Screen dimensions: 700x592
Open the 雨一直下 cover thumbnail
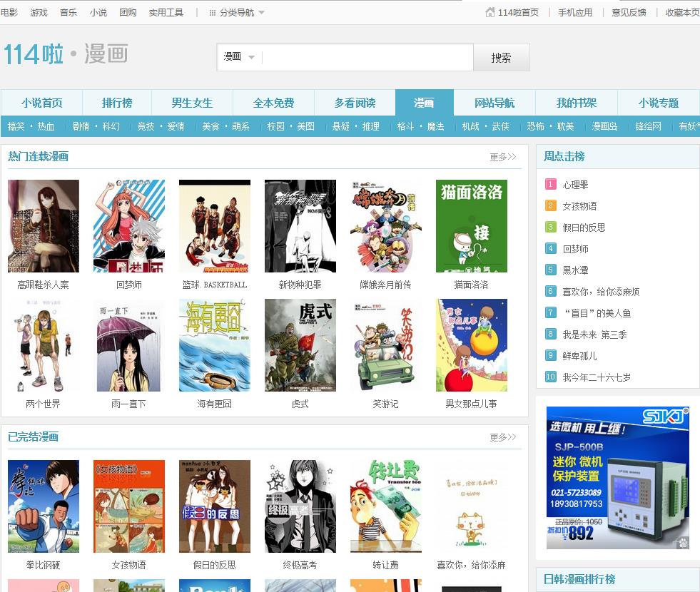[x=129, y=345]
